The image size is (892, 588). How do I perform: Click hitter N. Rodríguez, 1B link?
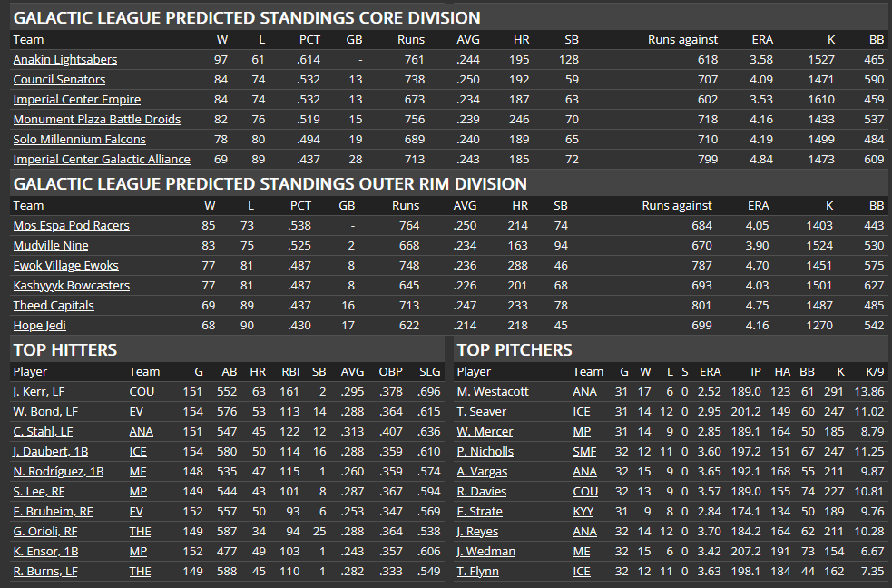point(58,472)
